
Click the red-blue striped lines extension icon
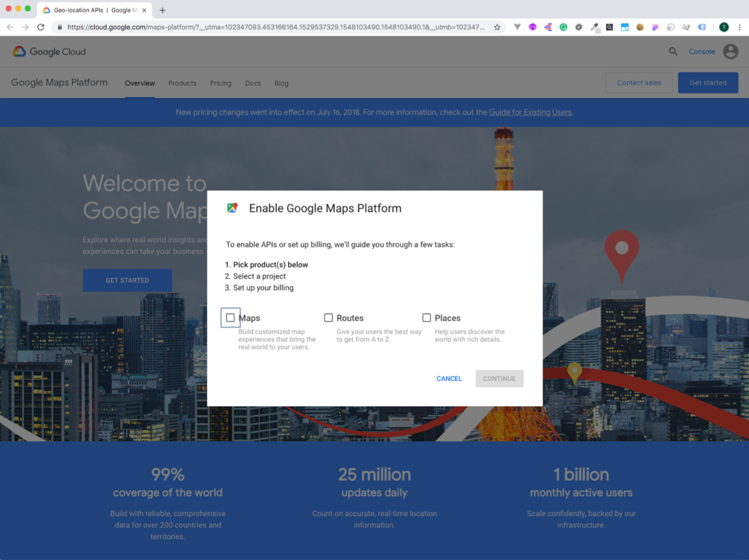pyautogui.click(x=548, y=27)
